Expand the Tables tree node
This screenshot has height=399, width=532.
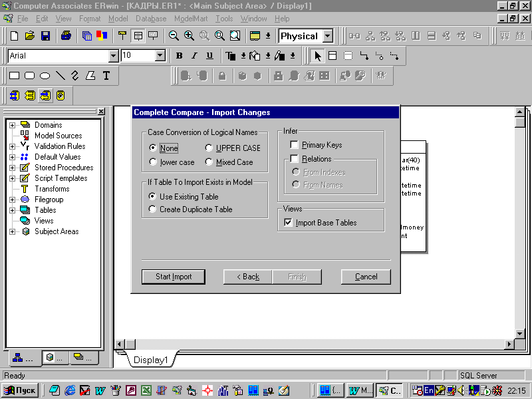[12, 210]
